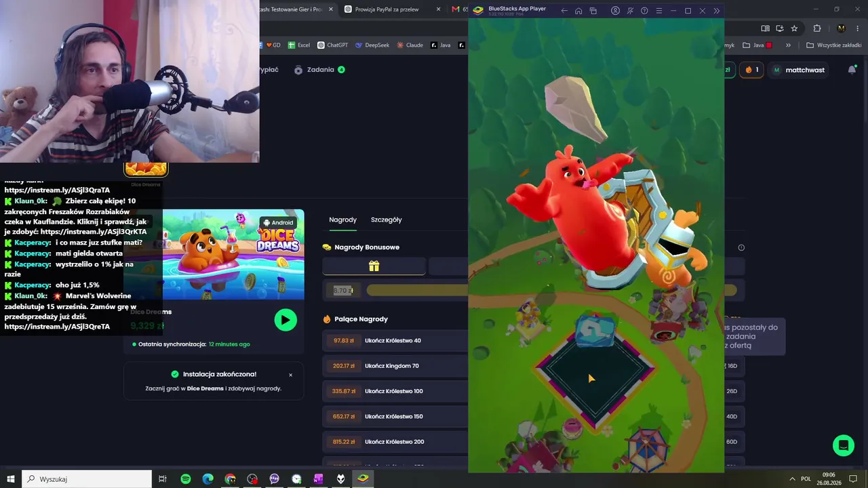
Task: Open BlueStacks from the taskbar
Action: [x=363, y=479]
